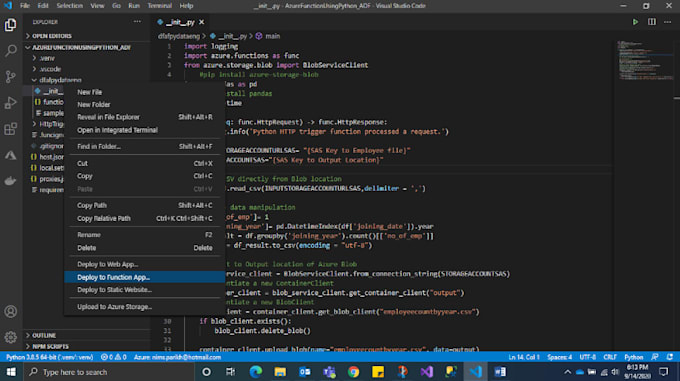Open the Search view in the activity bar
Viewport: 680px width, 381px height.
tap(10, 51)
